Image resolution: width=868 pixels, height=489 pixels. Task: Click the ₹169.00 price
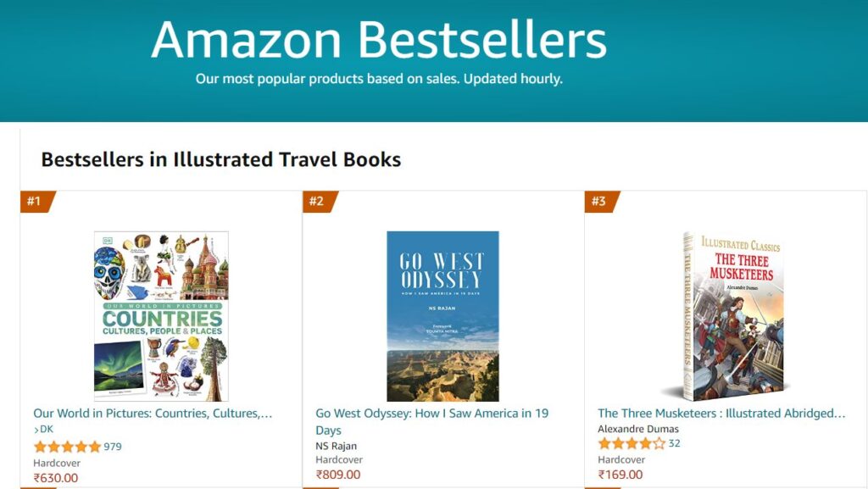coord(620,475)
